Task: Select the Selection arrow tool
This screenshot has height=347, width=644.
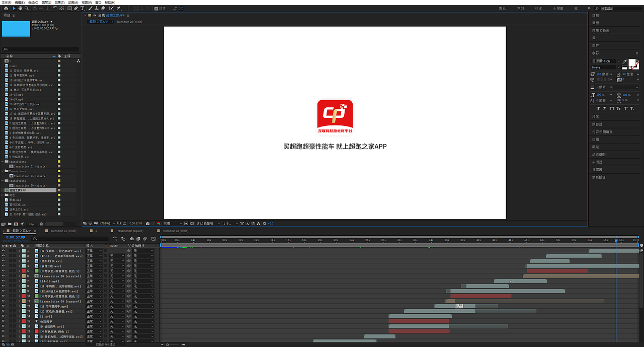Action: 14,9
